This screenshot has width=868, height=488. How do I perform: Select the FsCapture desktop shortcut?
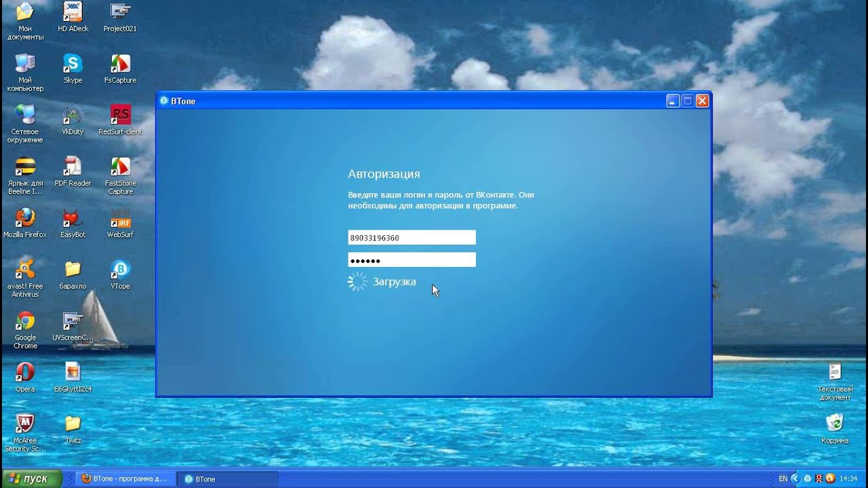click(120, 68)
